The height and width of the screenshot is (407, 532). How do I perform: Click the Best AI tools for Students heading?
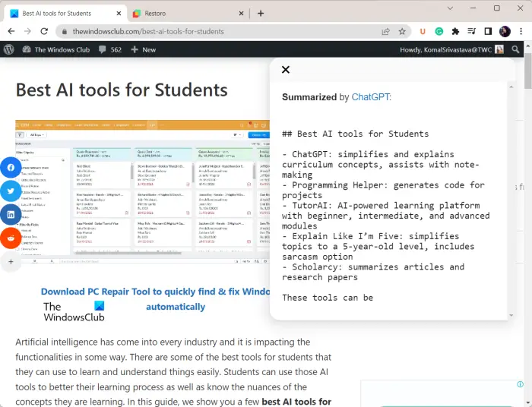[122, 90]
